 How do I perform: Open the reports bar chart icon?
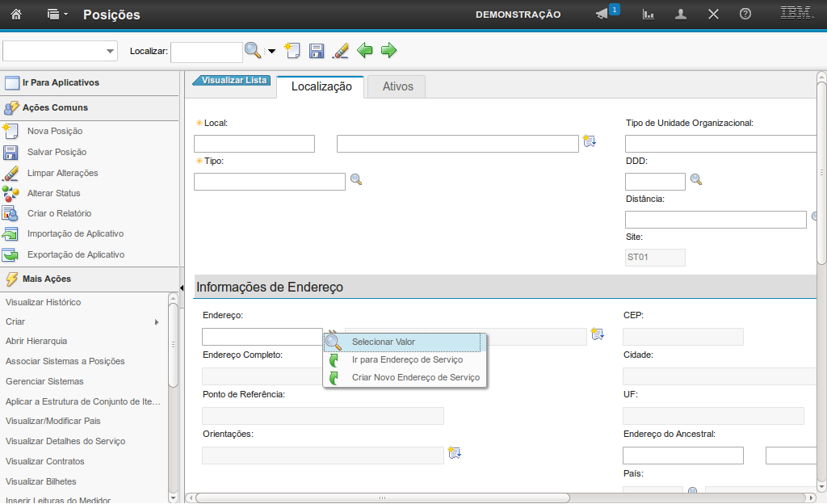click(648, 15)
